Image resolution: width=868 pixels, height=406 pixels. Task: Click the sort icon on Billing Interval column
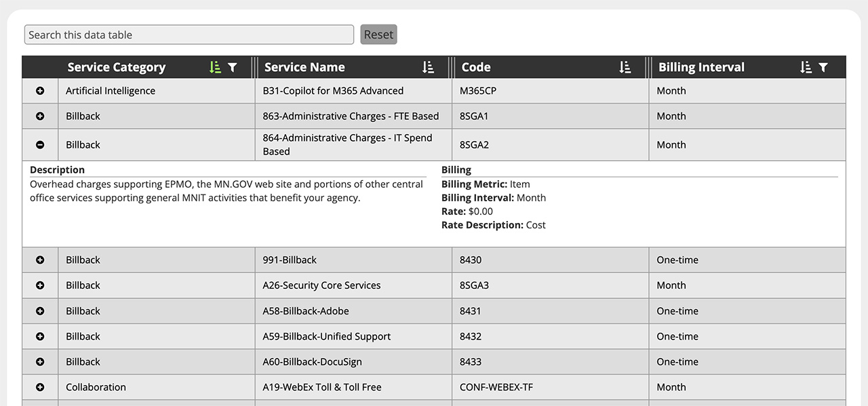point(806,67)
